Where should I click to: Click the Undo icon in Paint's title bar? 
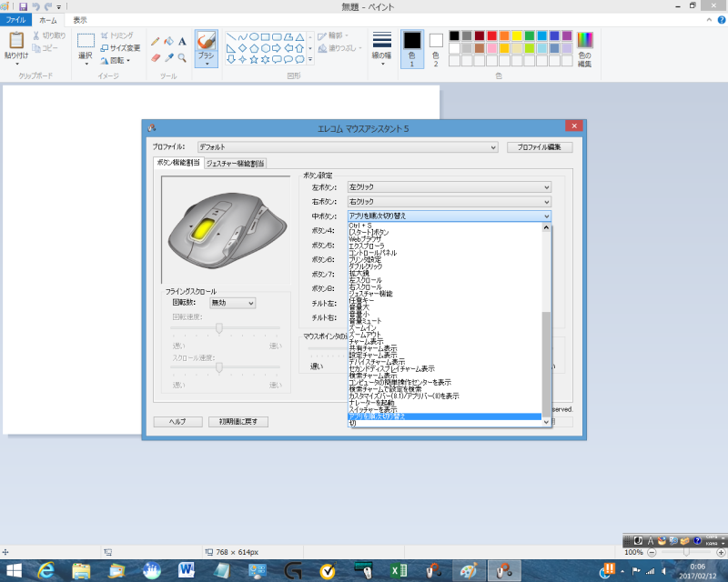pos(35,6)
